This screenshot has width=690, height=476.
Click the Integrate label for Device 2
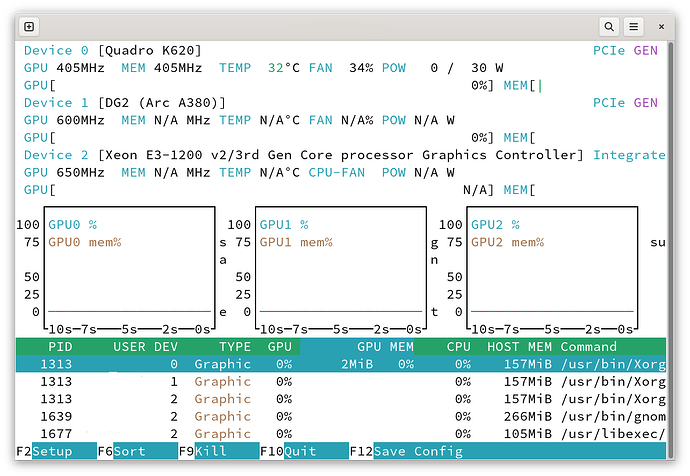[629, 155]
